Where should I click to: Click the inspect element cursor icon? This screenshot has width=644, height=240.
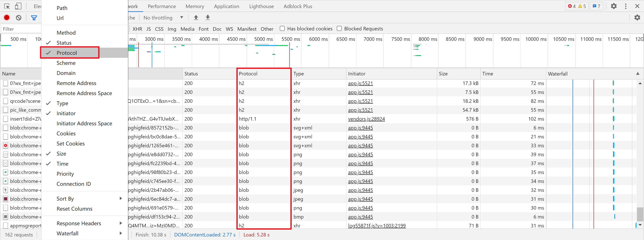[7, 6]
